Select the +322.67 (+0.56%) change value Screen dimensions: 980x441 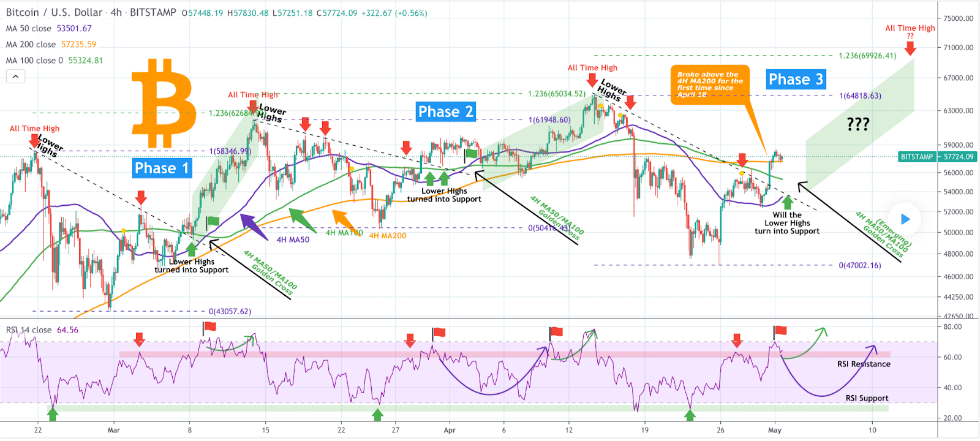394,13
